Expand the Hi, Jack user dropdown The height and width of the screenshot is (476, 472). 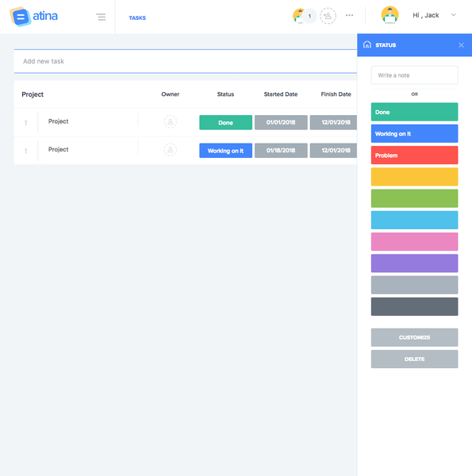pyautogui.click(x=453, y=15)
